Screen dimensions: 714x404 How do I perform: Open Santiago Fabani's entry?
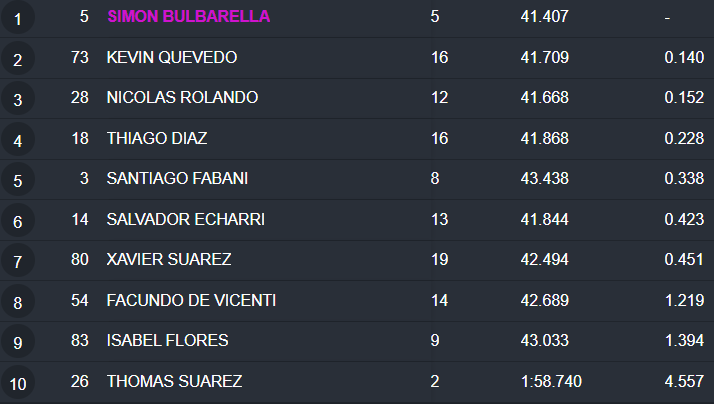(x=177, y=179)
